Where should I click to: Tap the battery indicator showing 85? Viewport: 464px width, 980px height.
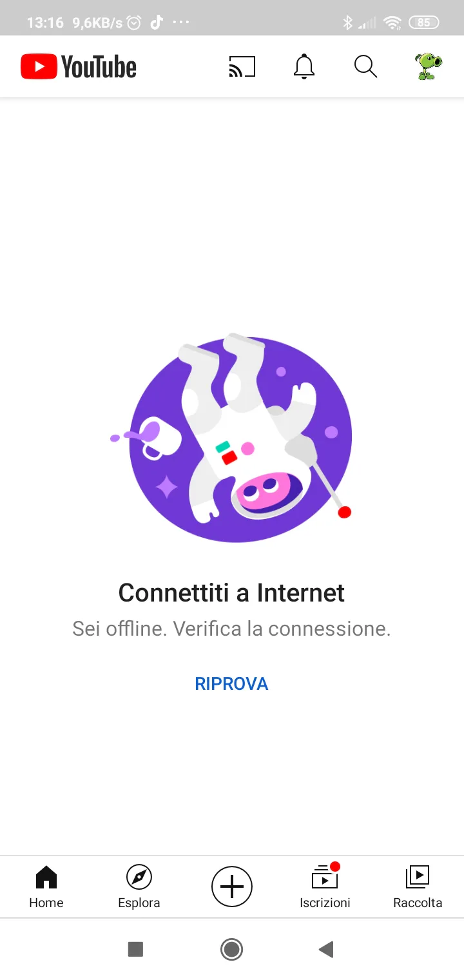[423, 23]
